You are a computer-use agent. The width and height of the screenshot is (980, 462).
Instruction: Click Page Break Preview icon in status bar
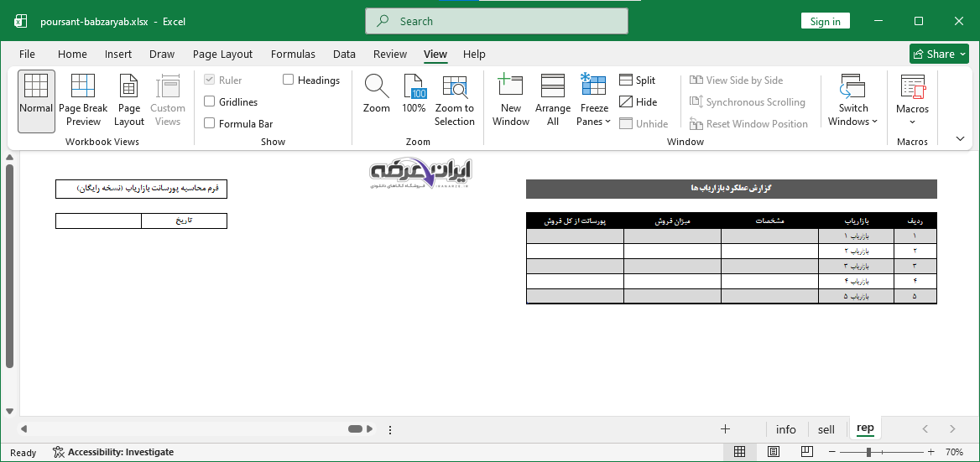pos(807,451)
